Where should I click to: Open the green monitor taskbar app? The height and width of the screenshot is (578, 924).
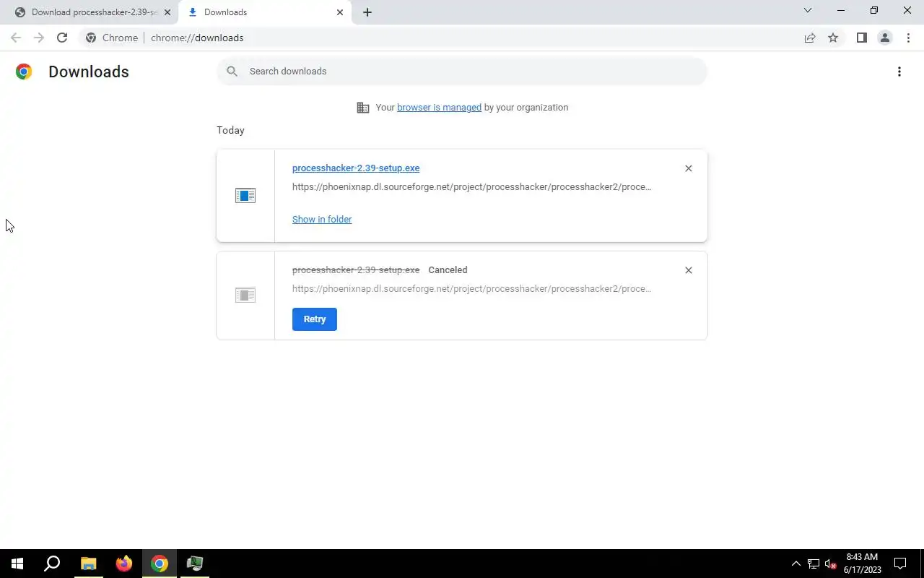(x=195, y=564)
